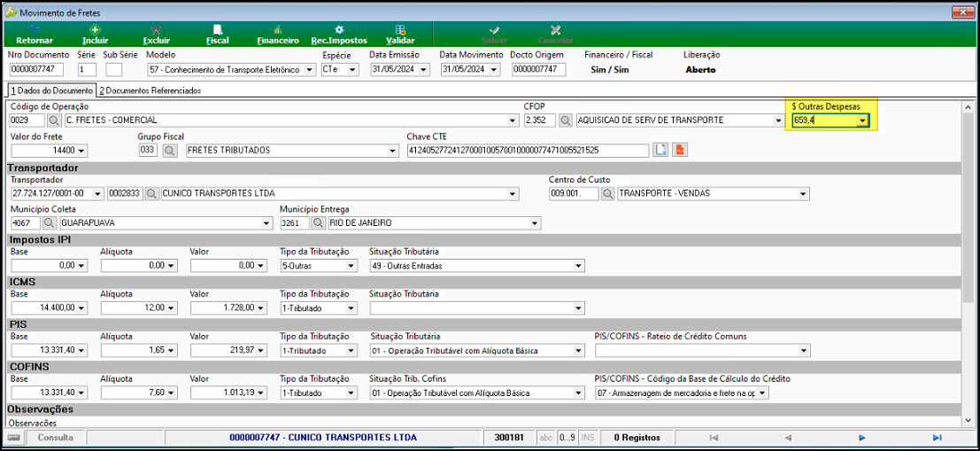This screenshot has height=451, width=980.
Task: Expand the GUARAPUAVA município dropdown
Action: [x=267, y=223]
